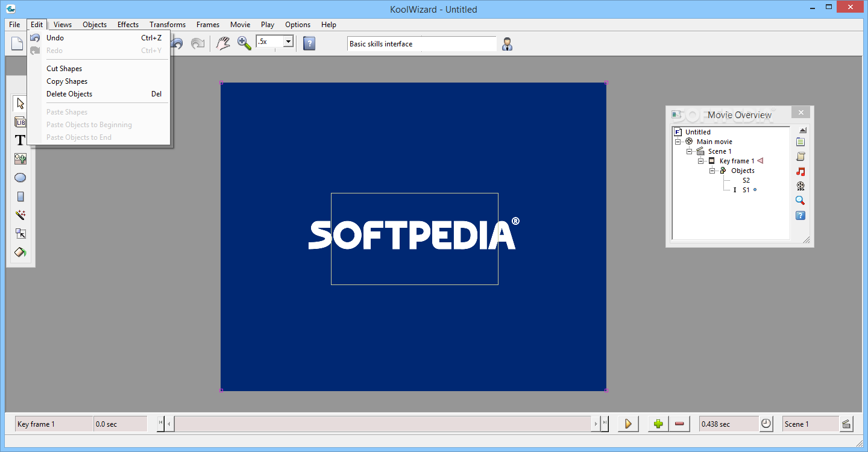Click the Scene 1 status field

tap(810, 424)
